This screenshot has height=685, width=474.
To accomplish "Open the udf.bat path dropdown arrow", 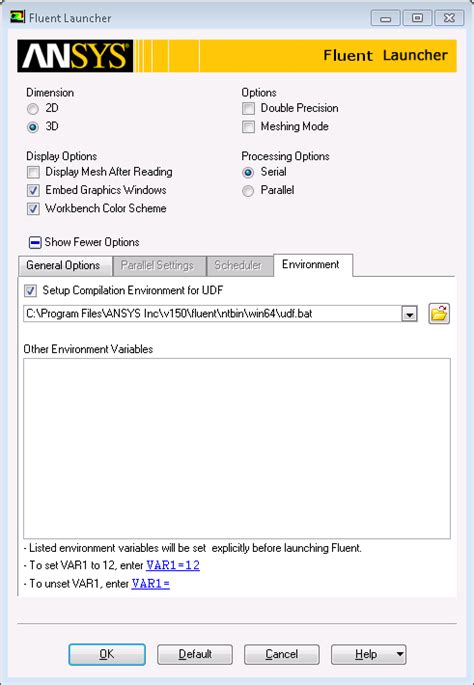I will [409, 314].
